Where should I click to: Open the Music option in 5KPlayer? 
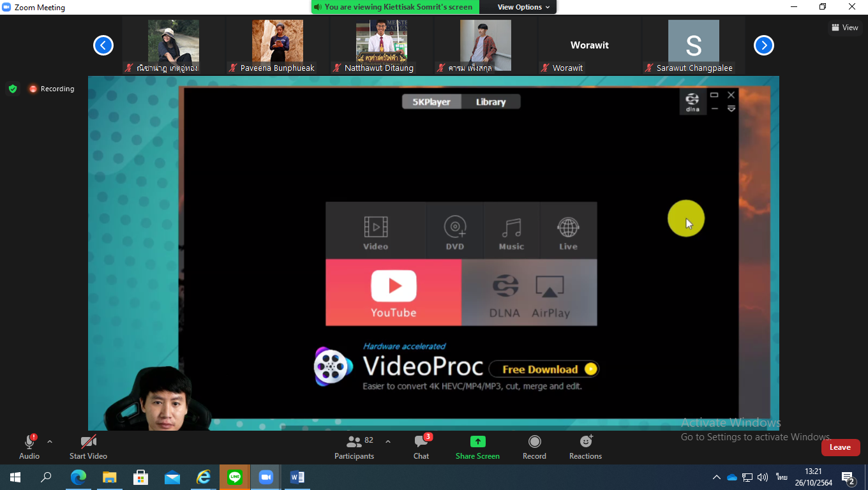(511, 231)
